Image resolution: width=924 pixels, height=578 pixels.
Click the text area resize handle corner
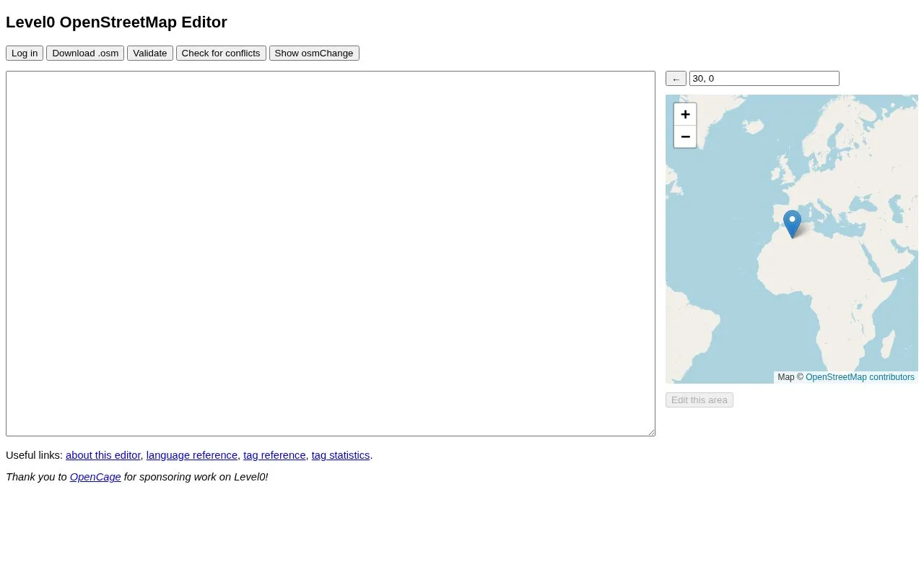650,431
